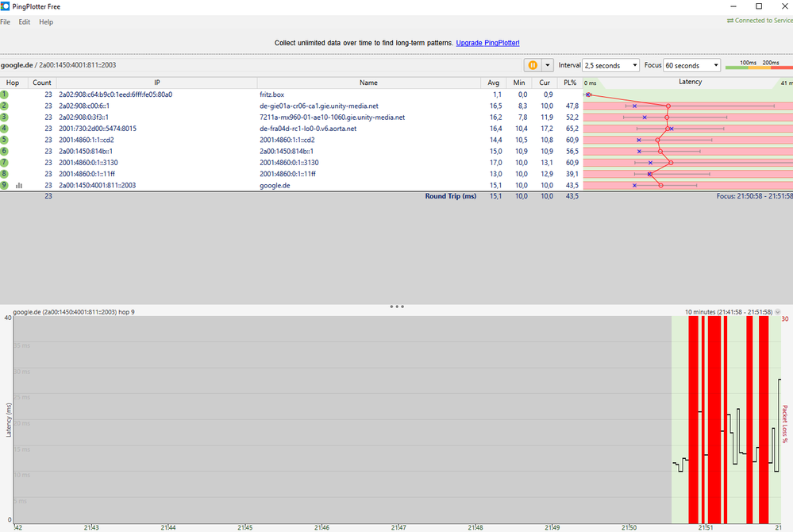Open the Interval 2,5 seconds dropdown
Screen dimensions: 793x532
click(x=611, y=65)
